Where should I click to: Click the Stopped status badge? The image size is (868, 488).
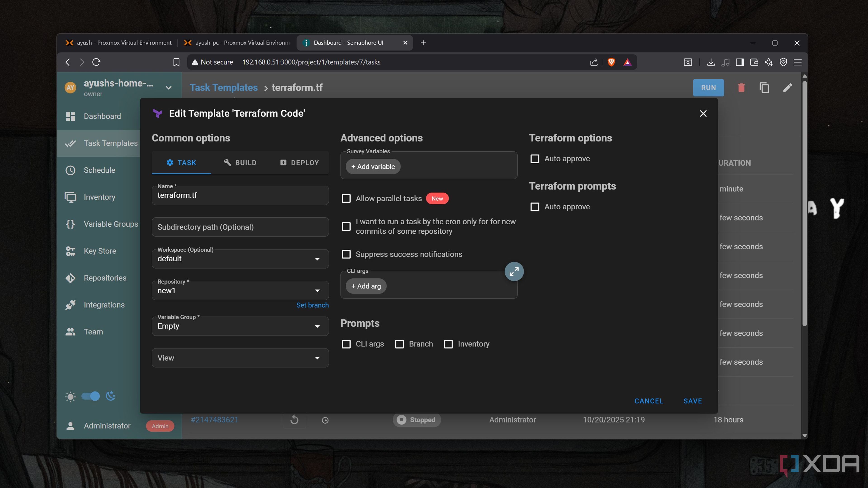(416, 420)
